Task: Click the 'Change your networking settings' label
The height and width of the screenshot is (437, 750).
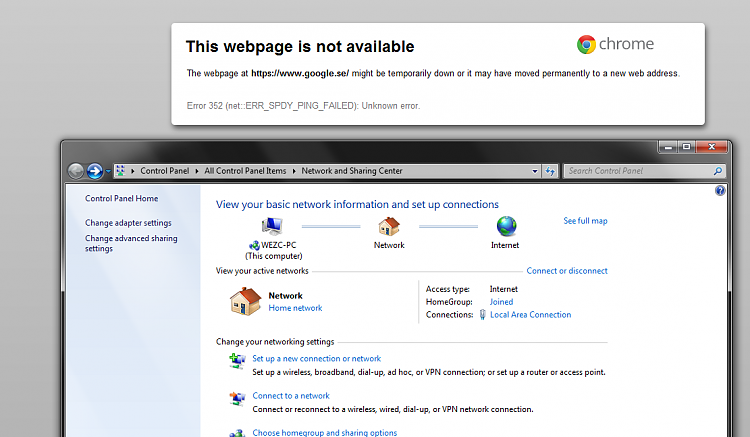Action: pos(275,341)
